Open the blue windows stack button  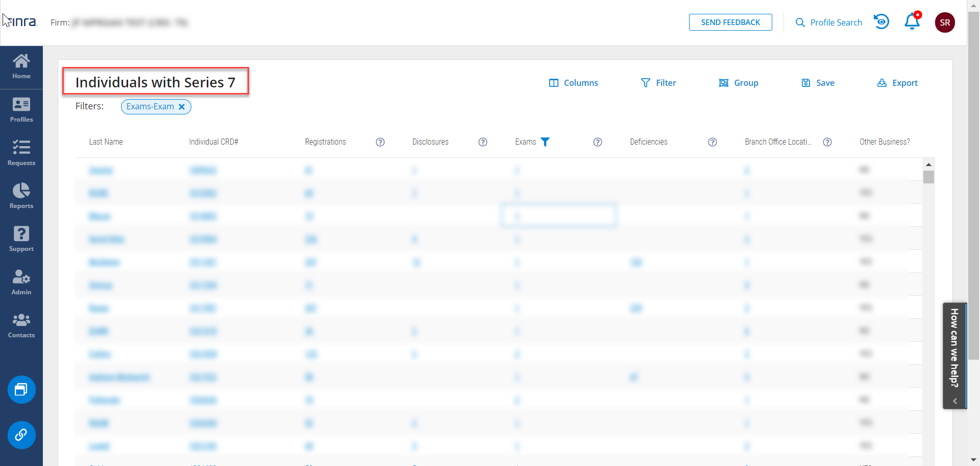point(21,390)
